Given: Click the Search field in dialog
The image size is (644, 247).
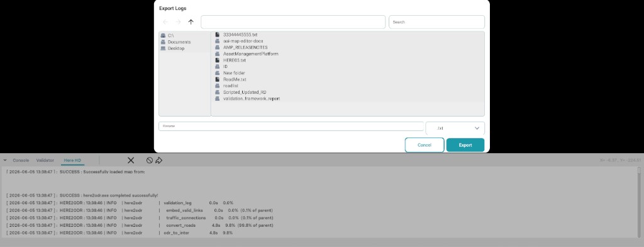Looking at the screenshot, I should point(436,22).
